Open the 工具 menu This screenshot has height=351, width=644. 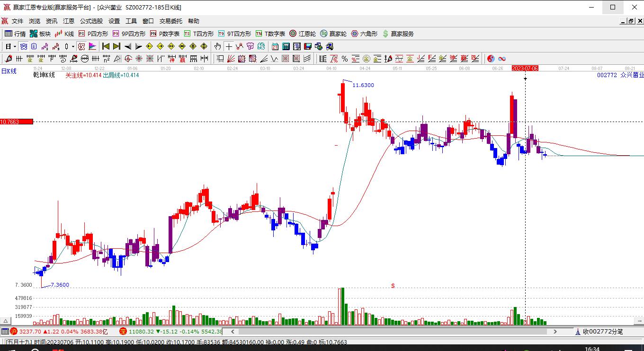[x=131, y=21]
